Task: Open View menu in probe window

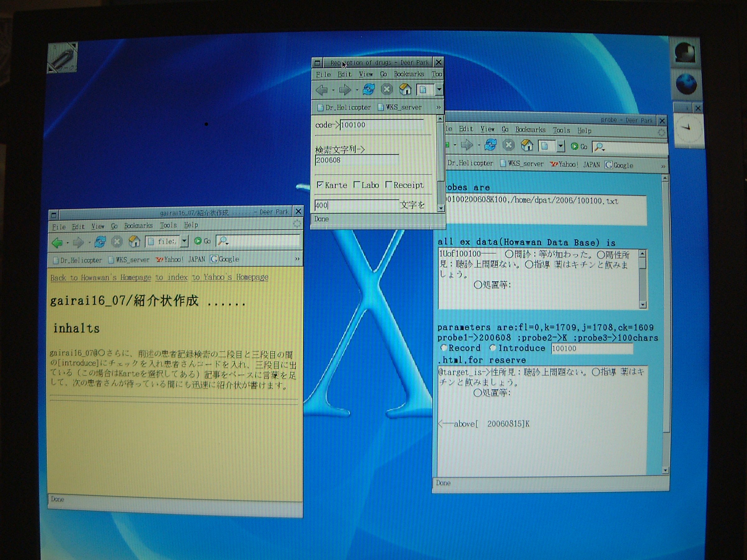Action: point(487,129)
